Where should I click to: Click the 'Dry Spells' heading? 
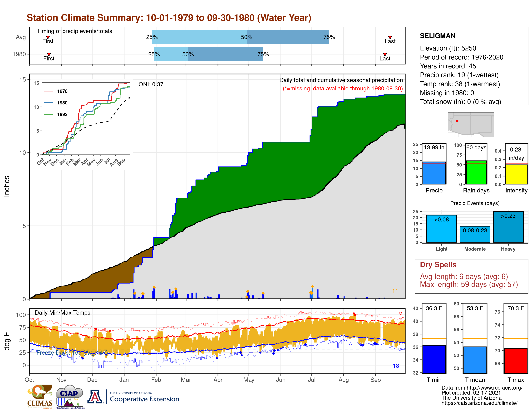(438, 265)
